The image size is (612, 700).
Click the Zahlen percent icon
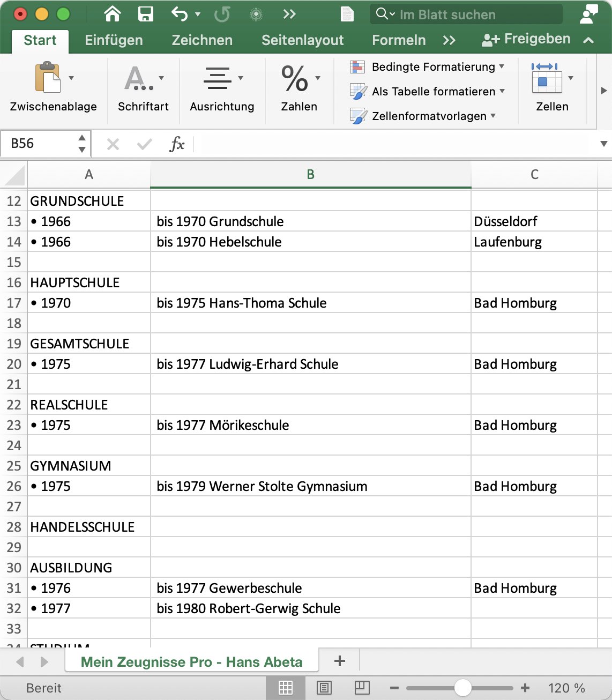295,78
